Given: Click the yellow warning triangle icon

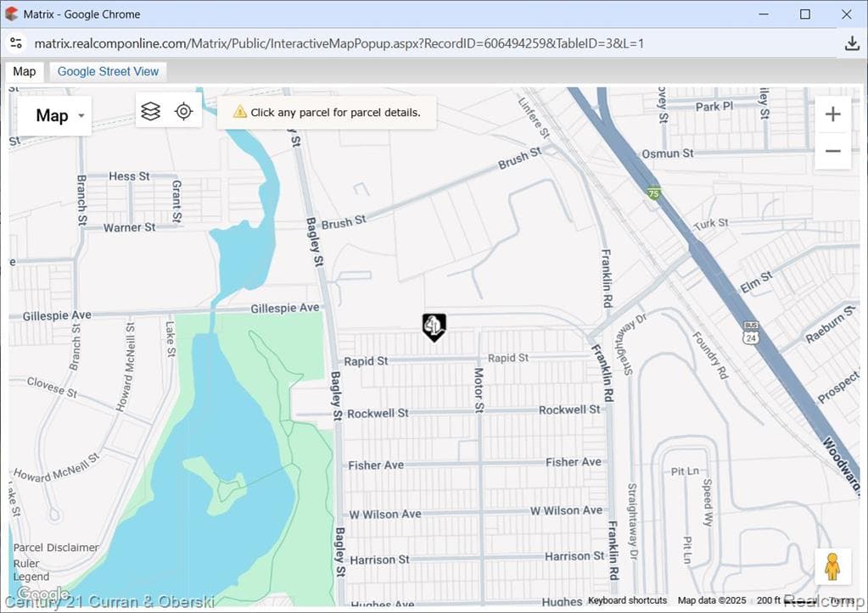Looking at the screenshot, I should [x=239, y=112].
